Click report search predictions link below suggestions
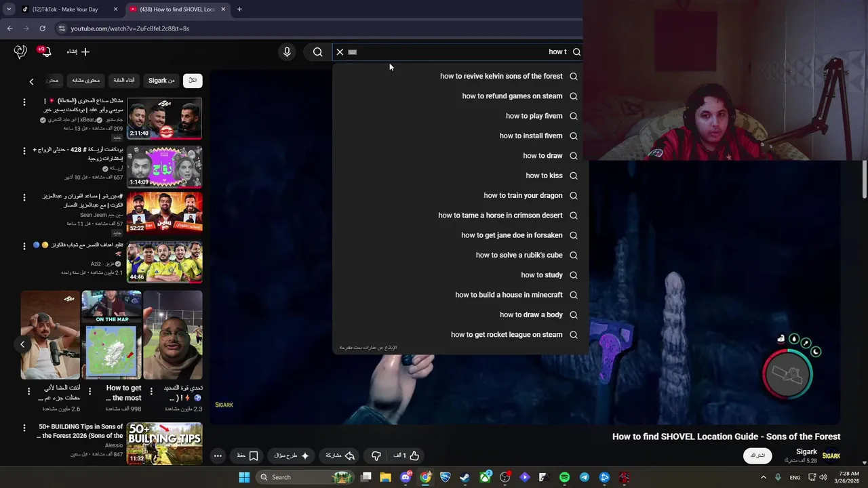This screenshot has height=488, width=868. pos(368,348)
